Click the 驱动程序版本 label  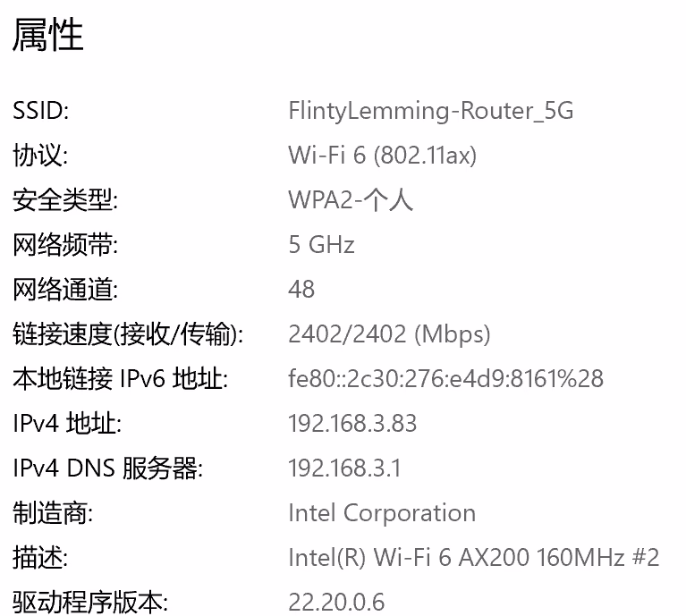89,602
